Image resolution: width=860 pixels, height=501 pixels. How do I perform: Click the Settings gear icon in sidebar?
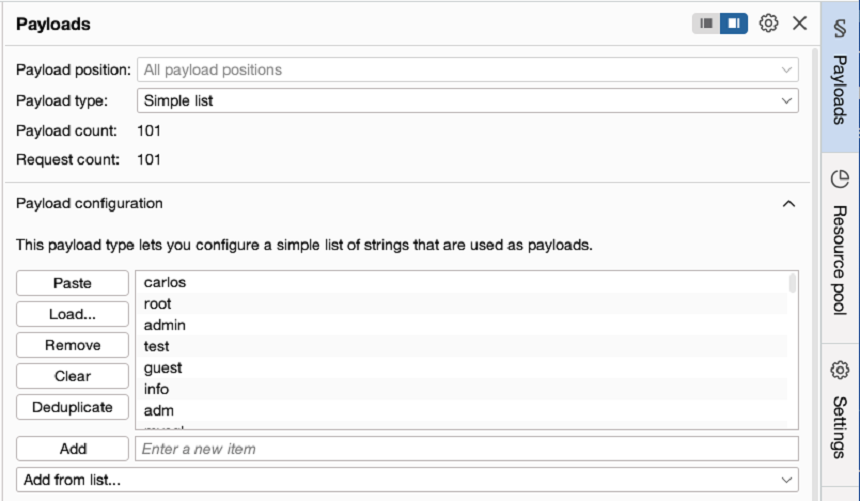click(840, 371)
